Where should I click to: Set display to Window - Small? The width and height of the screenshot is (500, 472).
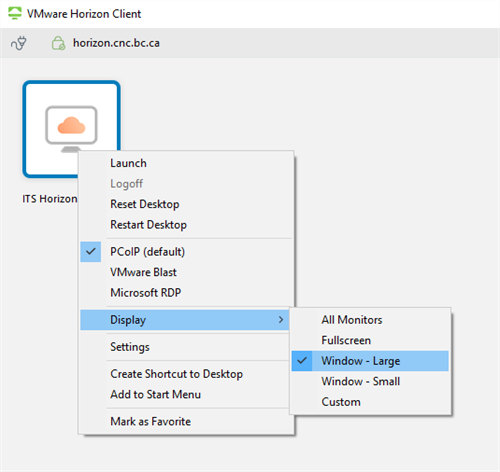370,381
